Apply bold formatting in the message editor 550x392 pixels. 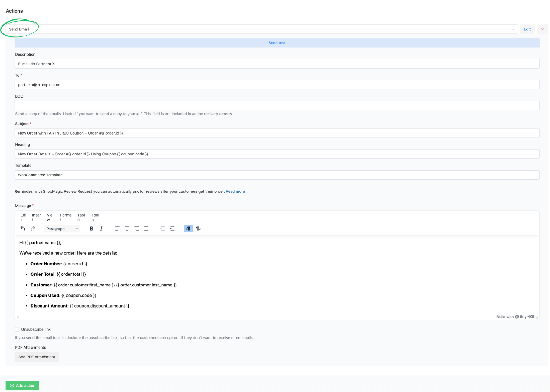[91, 228]
